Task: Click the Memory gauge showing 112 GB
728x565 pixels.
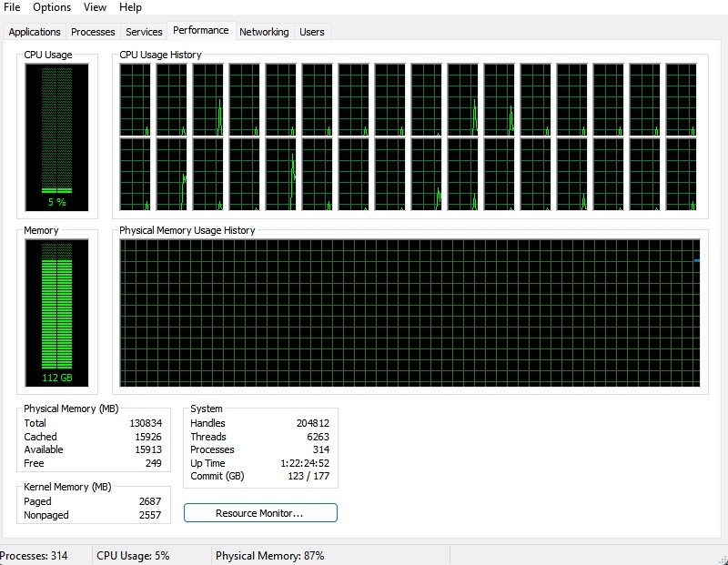Action: (x=56, y=313)
